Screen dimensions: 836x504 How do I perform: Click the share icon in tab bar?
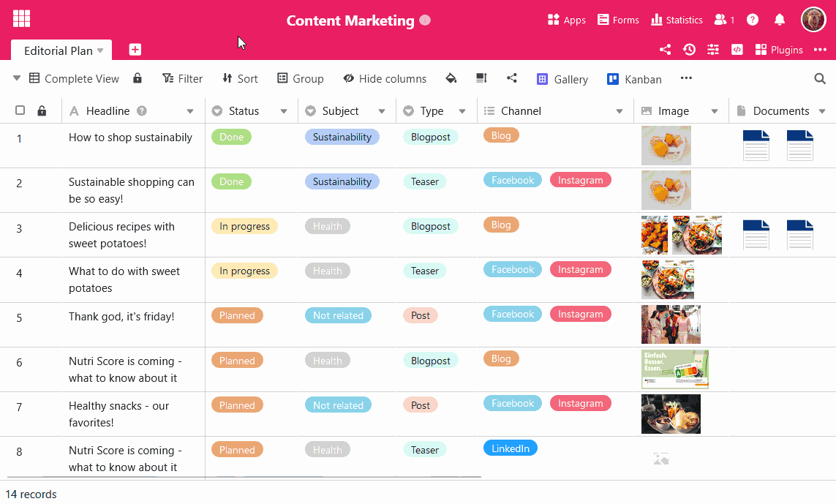665,50
